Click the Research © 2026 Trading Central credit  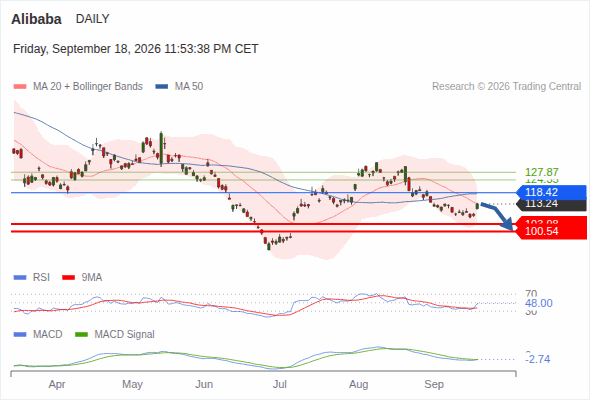pyautogui.click(x=506, y=87)
